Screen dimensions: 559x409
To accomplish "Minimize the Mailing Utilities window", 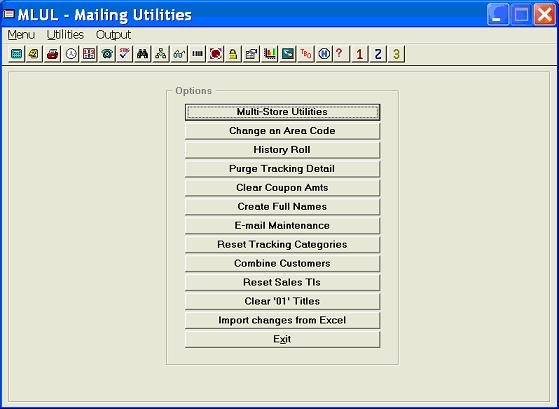I will (498, 15).
